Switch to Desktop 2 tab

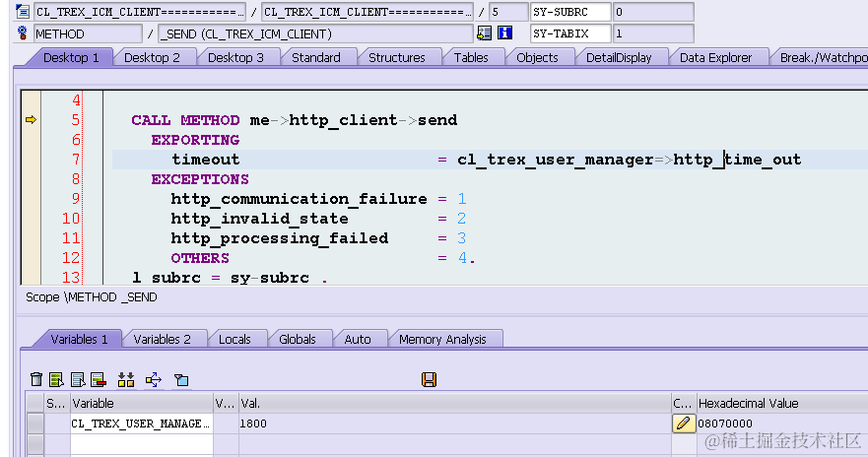(153, 57)
